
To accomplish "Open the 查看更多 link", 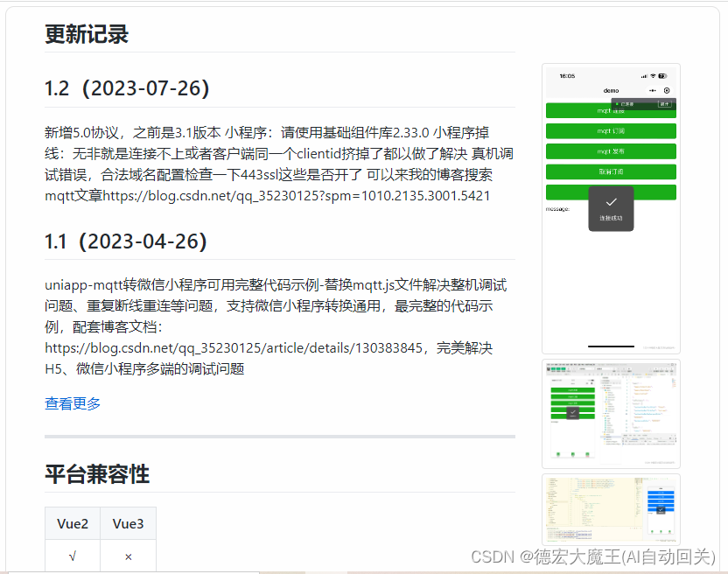I will (72, 403).
